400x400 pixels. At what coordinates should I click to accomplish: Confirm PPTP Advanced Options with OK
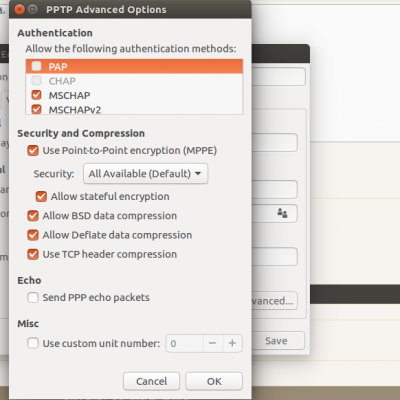point(214,381)
